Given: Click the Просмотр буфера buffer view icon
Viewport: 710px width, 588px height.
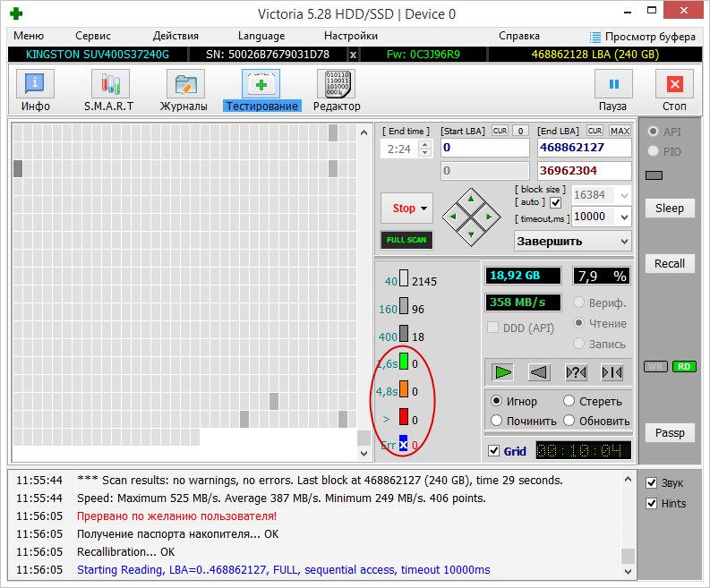Looking at the screenshot, I should [x=596, y=37].
